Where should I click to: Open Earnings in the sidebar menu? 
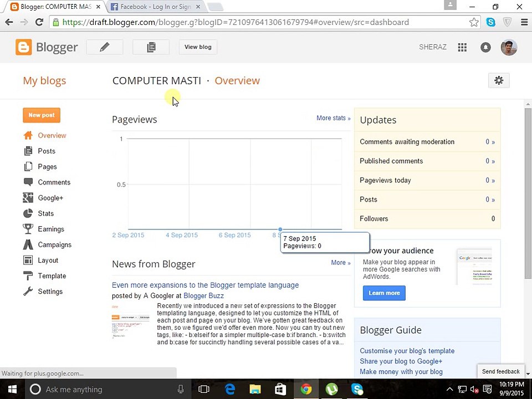[51, 229]
